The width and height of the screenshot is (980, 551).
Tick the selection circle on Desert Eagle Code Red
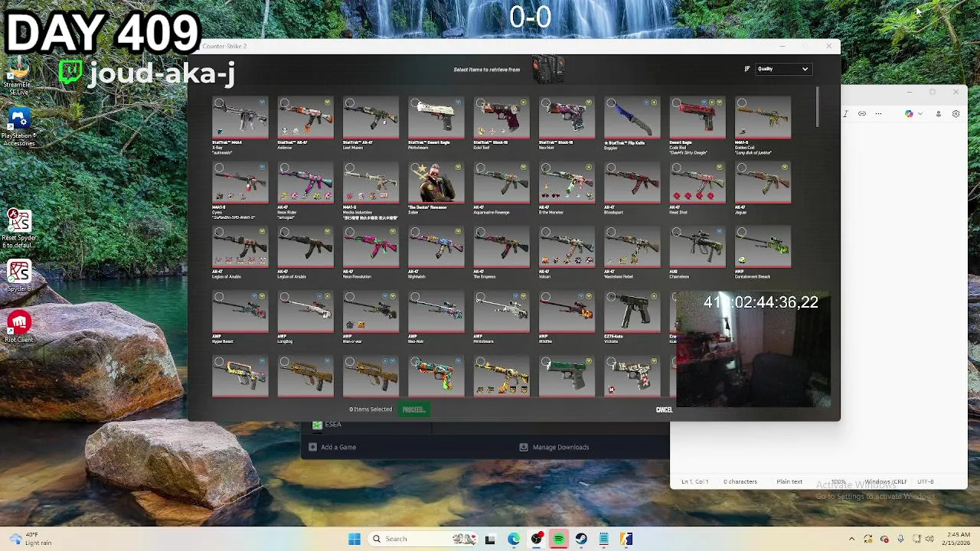(x=676, y=103)
